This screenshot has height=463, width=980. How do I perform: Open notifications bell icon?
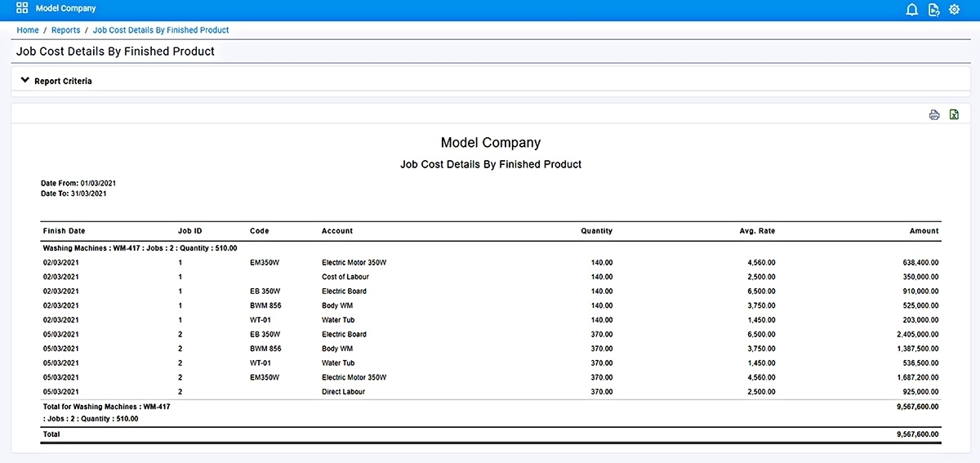912,10
